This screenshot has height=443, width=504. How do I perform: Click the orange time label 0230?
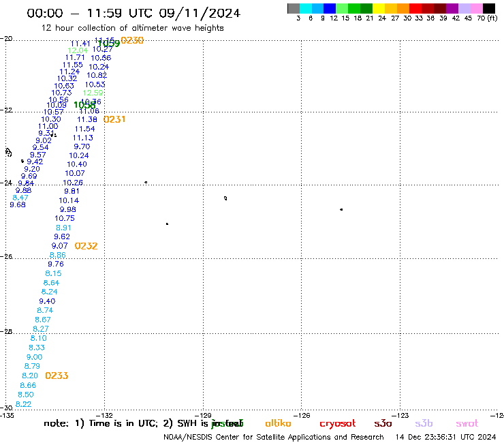(132, 40)
